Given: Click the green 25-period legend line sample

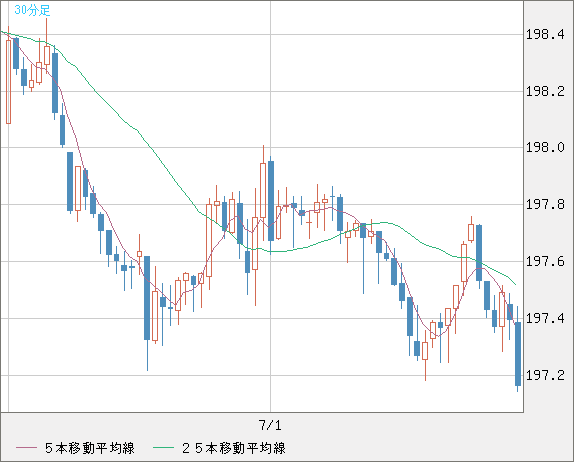Looking at the screenshot, I should tap(163, 448).
